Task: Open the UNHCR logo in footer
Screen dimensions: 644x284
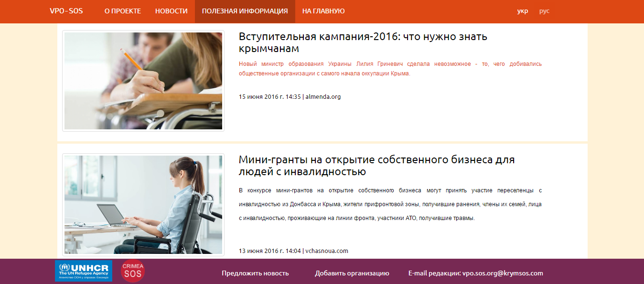Action: [84, 271]
